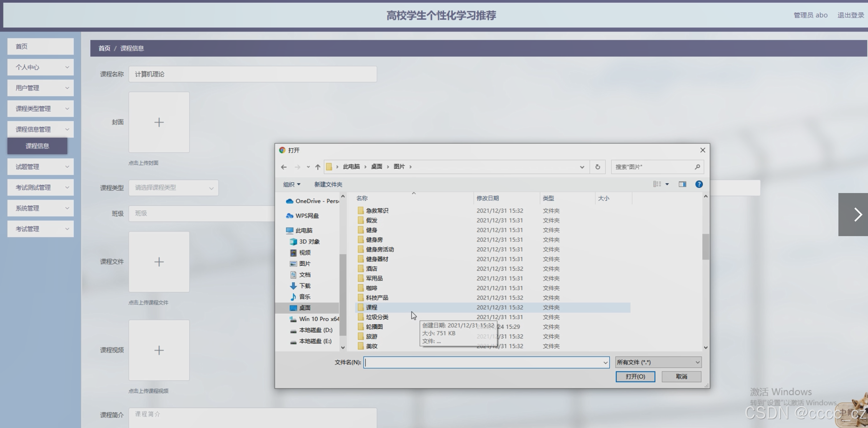Click the plus icon to upload 封面
Viewport: 868px width, 428px height.
point(159,122)
